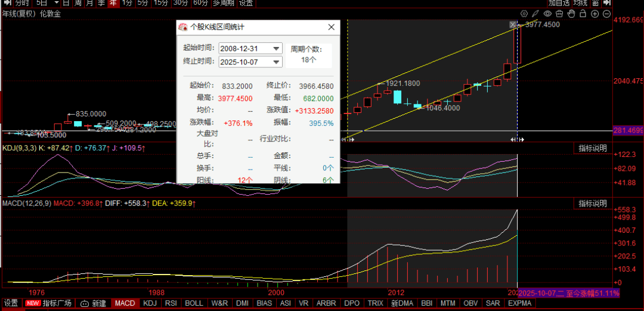
Task: Click the 2012 marker on time axis
Action: click(396, 292)
